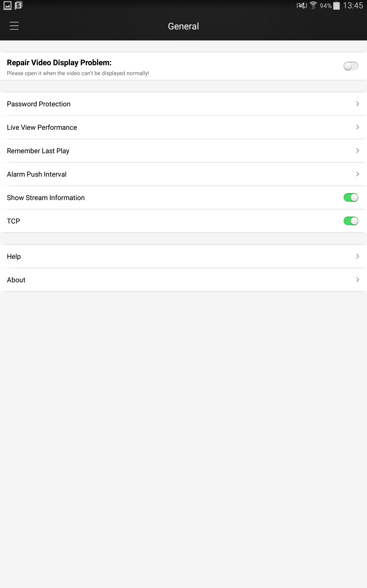This screenshot has height=588, width=367.
Task: Tap the Wi-Fi status icon
Action: [313, 5]
